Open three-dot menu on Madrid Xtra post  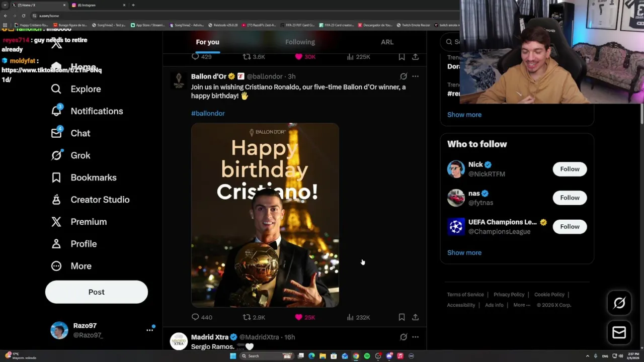pyautogui.click(x=415, y=337)
